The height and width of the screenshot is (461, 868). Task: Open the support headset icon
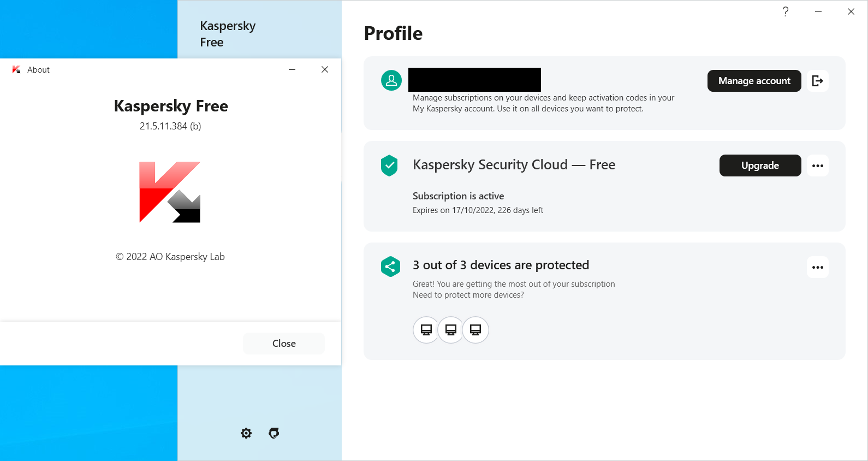coord(274,433)
